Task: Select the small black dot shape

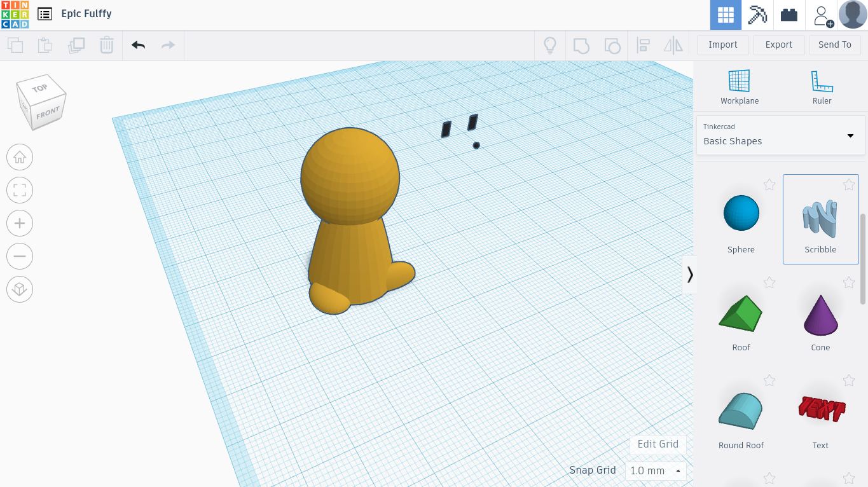Action: (x=476, y=146)
